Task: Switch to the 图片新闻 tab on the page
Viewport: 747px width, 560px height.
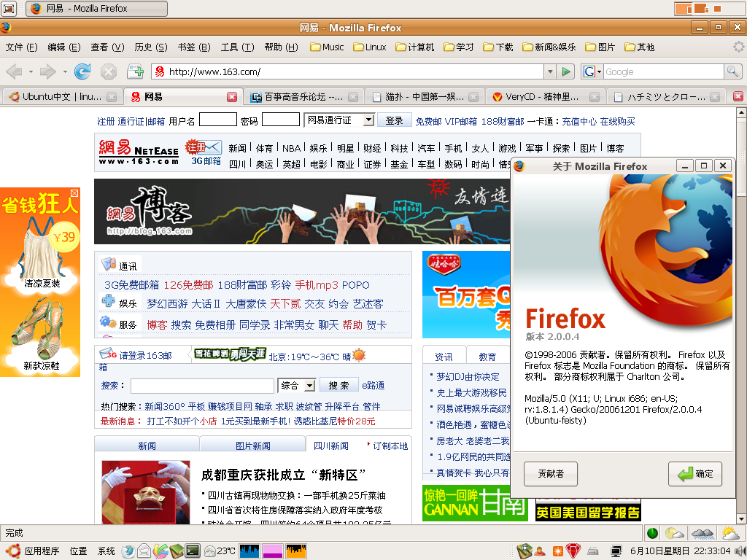Action: tap(253, 446)
